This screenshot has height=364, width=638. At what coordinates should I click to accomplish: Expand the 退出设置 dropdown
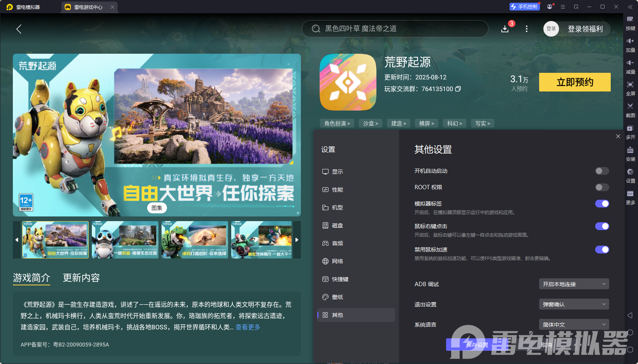(574, 304)
